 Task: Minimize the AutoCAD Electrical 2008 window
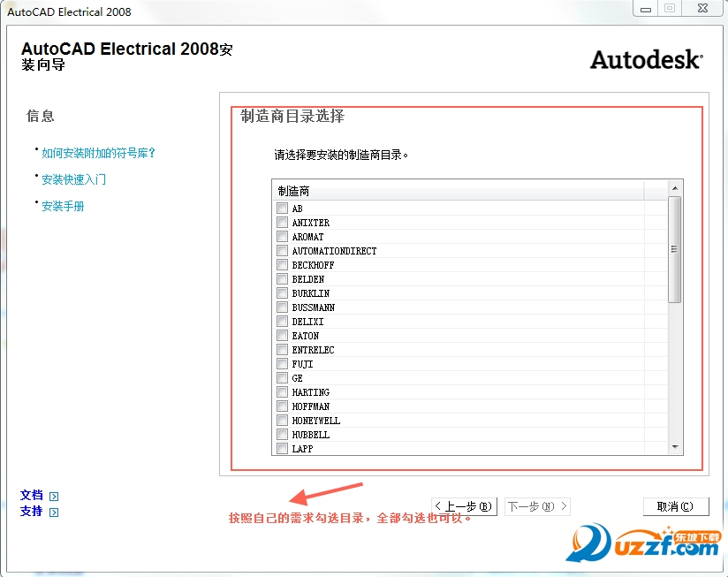(646, 8)
